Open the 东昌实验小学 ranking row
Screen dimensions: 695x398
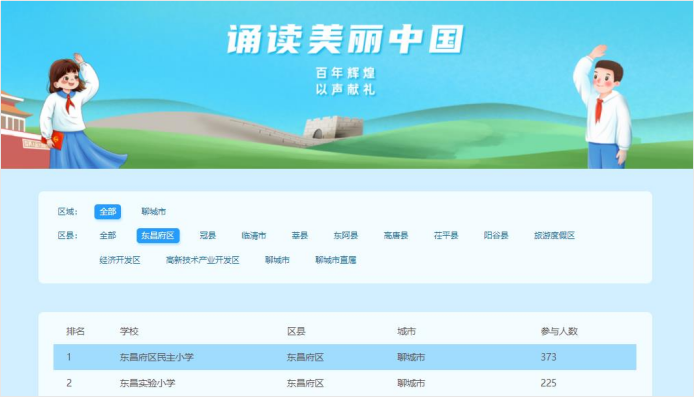coord(345,383)
